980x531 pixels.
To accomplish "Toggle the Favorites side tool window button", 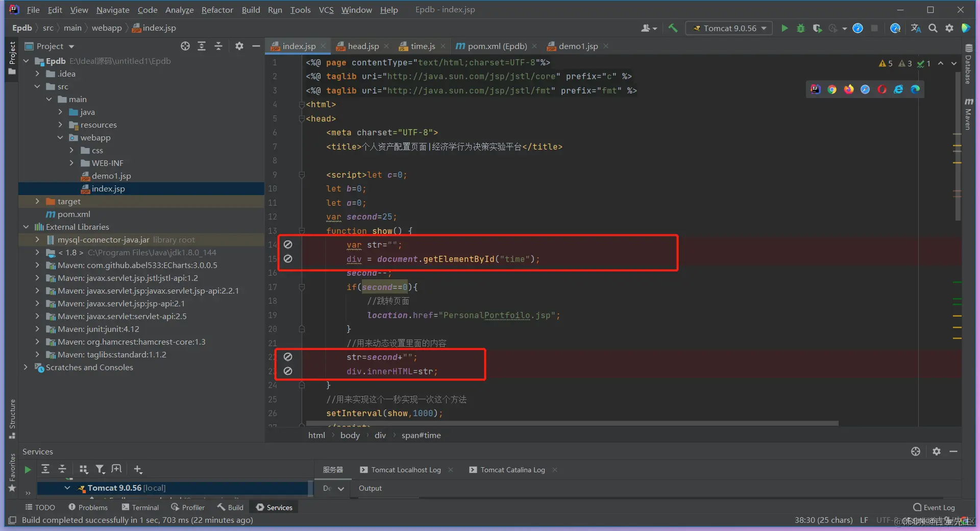I will pos(12,473).
